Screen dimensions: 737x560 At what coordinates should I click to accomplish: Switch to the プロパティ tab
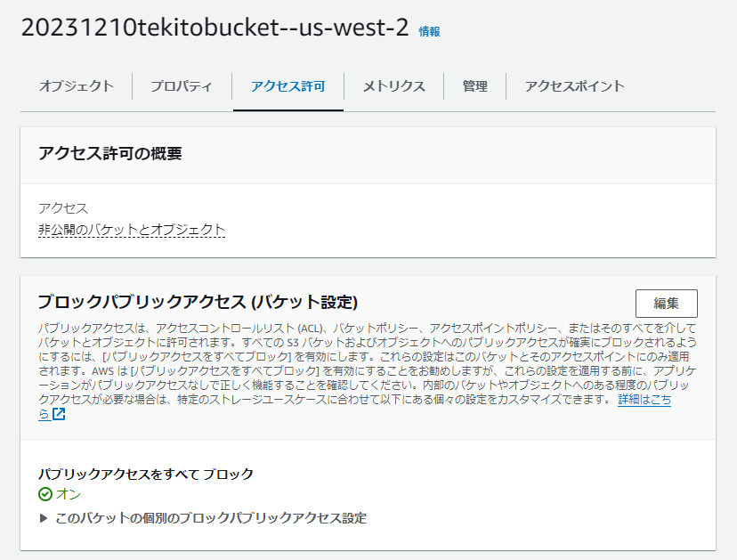click(182, 86)
